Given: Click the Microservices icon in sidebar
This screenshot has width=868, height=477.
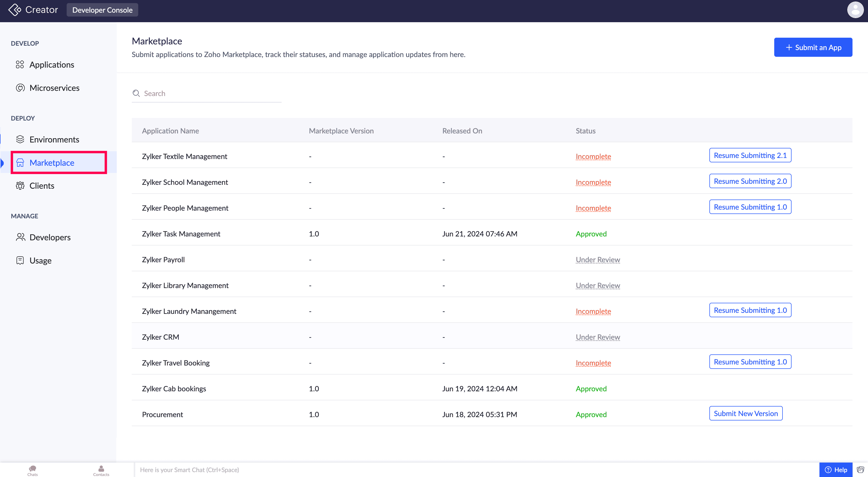Looking at the screenshot, I should click(20, 88).
